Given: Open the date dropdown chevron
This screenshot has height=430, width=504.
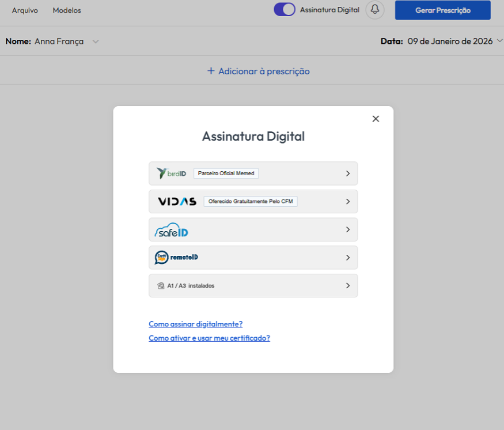Looking at the screenshot, I should [x=499, y=42].
